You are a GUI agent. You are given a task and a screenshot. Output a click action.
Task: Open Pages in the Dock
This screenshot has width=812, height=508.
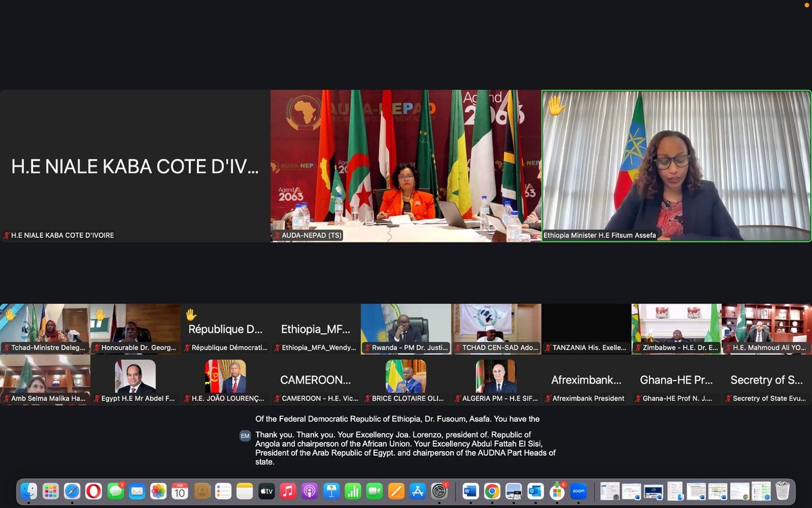point(397,491)
